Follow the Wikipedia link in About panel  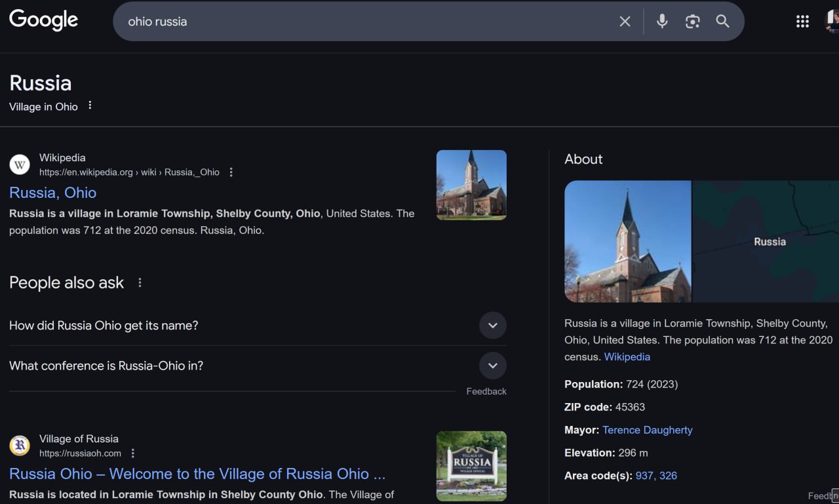point(627,357)
